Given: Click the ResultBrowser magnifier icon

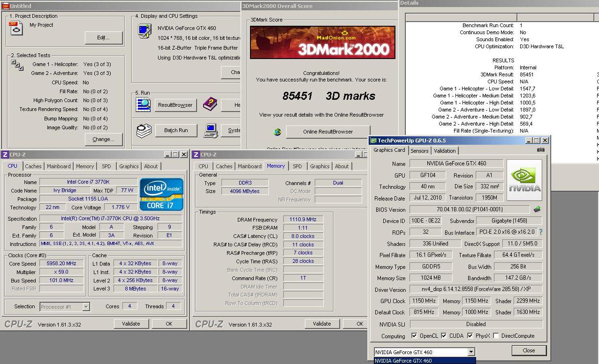Looking at the screenshot, I should pyautogui.click(x=143, y=104).
